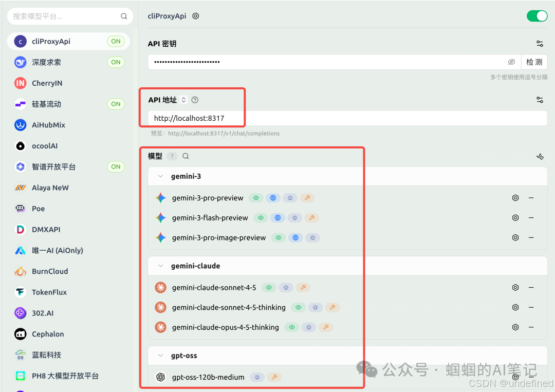Select Alaya NeW provider

[68, 188]
